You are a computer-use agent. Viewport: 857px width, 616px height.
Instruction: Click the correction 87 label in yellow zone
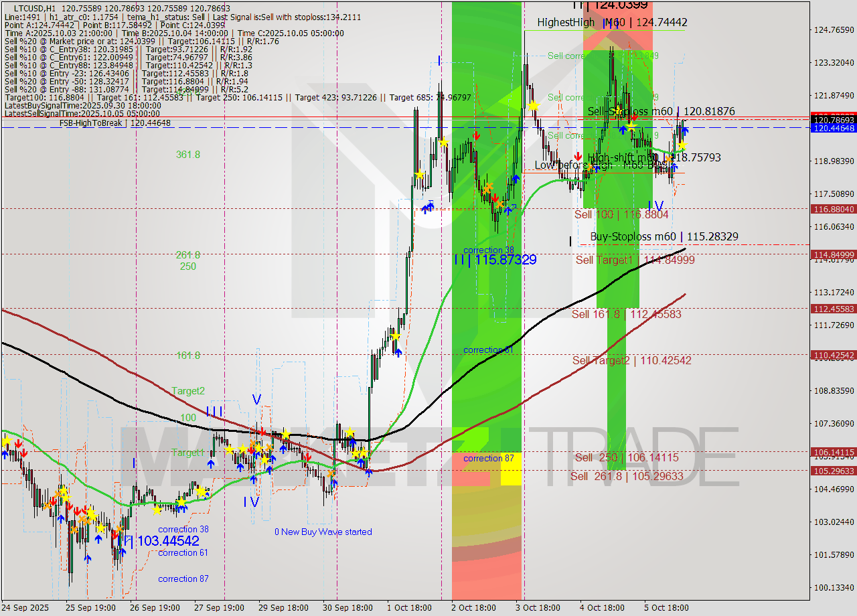[489, 459]
